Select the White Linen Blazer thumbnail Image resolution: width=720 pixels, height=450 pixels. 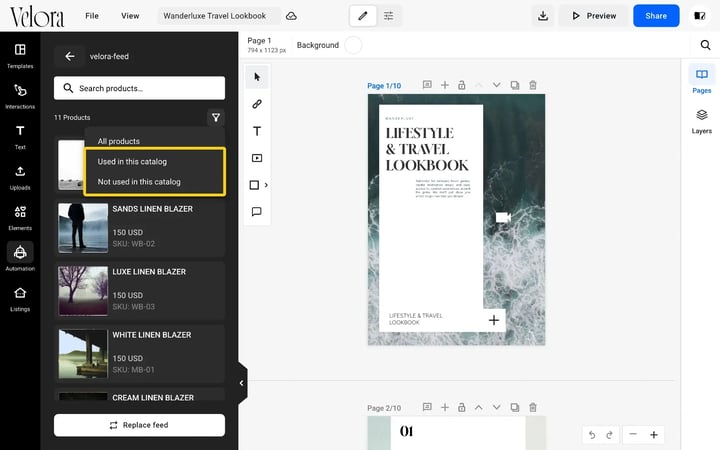[83, 354]
